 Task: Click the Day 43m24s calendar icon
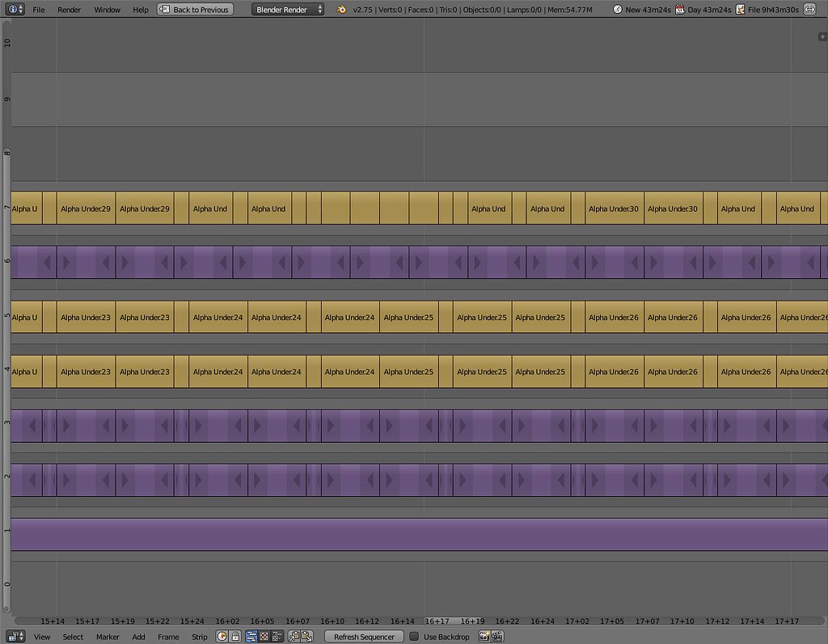coord(680,10)
